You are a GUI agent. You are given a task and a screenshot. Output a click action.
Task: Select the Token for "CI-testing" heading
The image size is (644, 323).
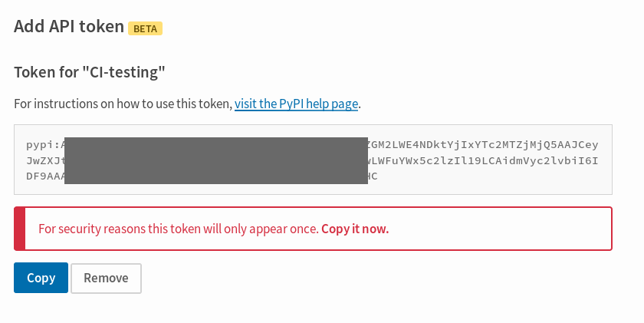coord(90,72)
